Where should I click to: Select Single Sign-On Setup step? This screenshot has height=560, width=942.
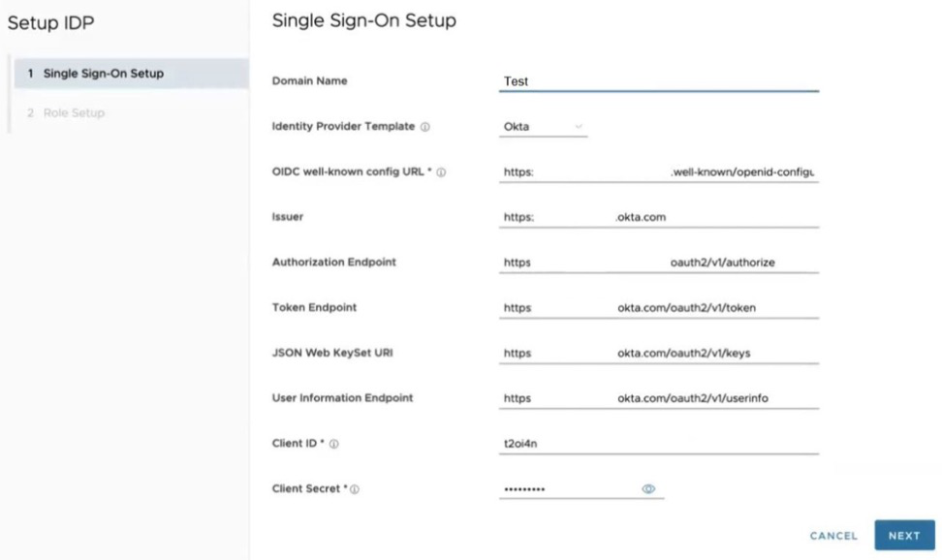coord(131,74)
